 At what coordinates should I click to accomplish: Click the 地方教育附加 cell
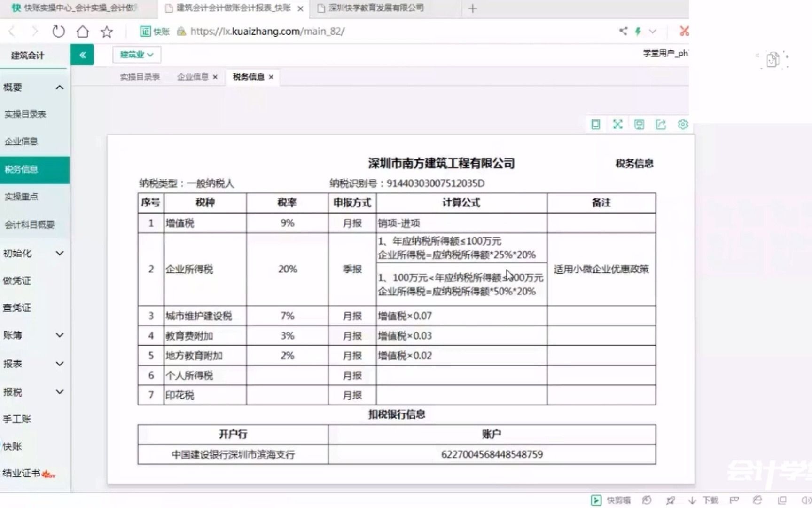[205, 356]
